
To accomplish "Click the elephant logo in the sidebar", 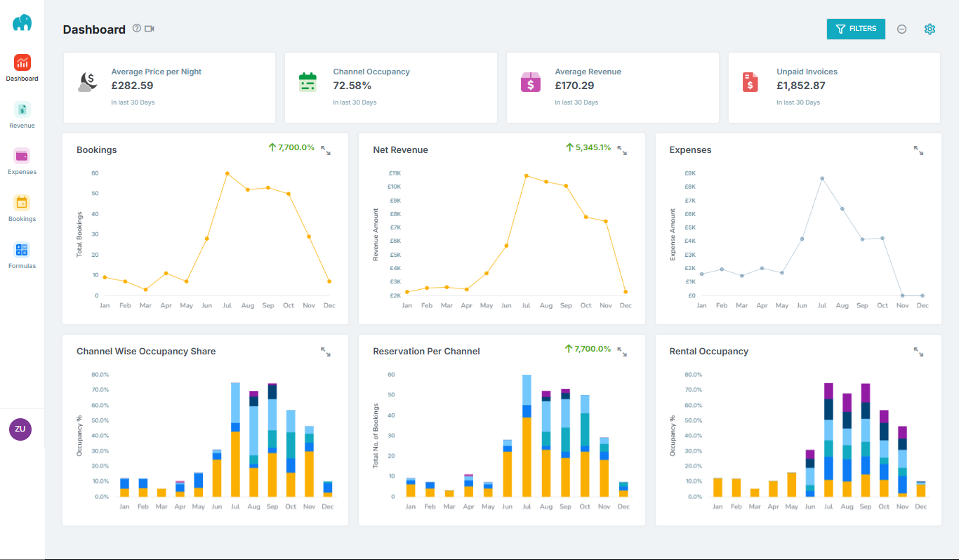I will [x=22, y=22].
